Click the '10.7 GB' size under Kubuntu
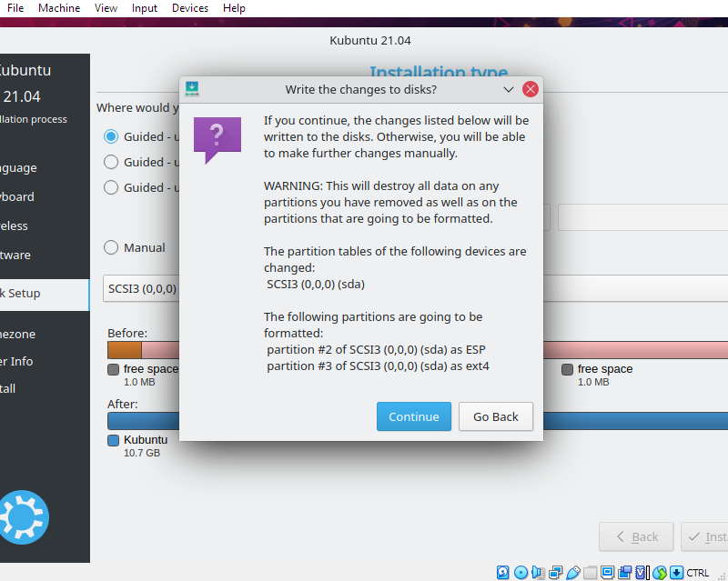Image resolution: width=728 pixels, height=581 pixels. pos(142,453)
